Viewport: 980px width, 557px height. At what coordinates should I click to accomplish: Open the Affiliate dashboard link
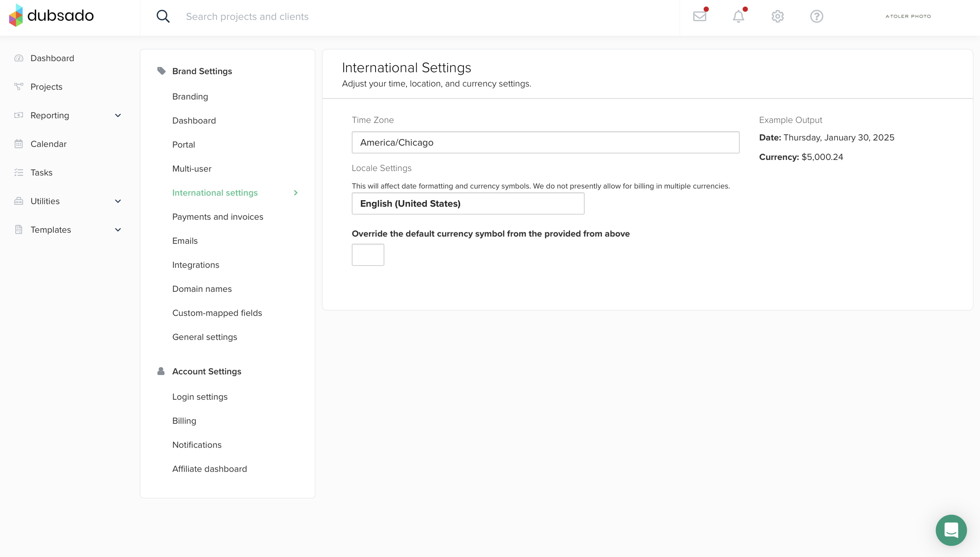tap(209, 468)
